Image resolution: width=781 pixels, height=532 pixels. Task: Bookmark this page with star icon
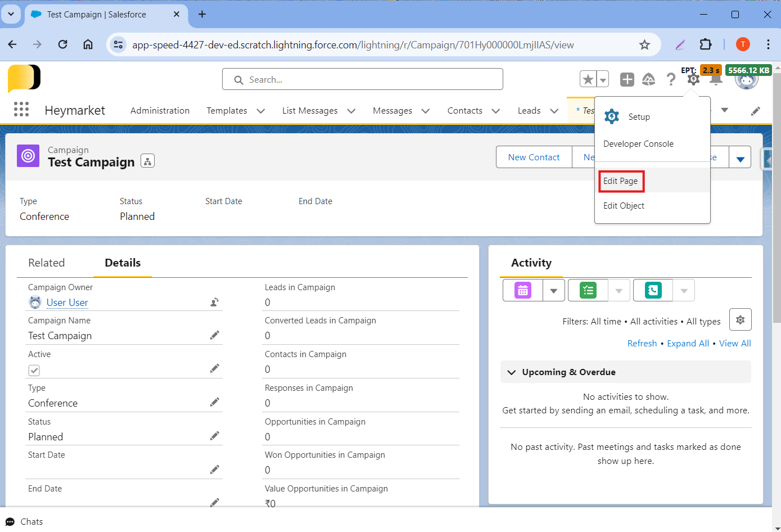[644, 44]
